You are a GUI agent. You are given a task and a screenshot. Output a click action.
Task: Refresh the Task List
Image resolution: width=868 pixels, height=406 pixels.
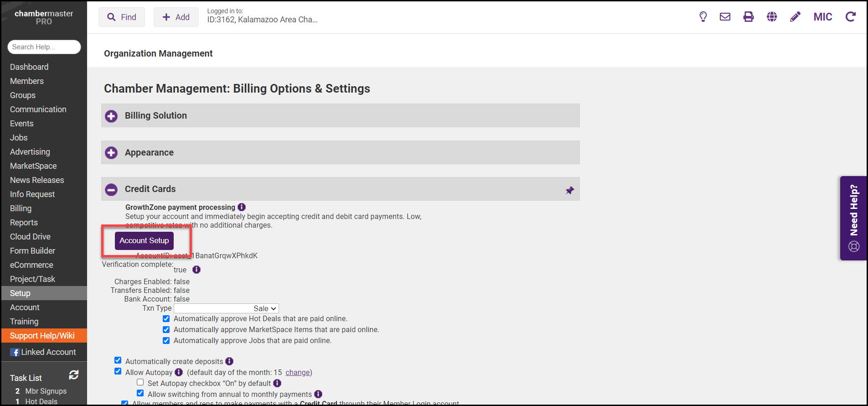tap(74, 375)
